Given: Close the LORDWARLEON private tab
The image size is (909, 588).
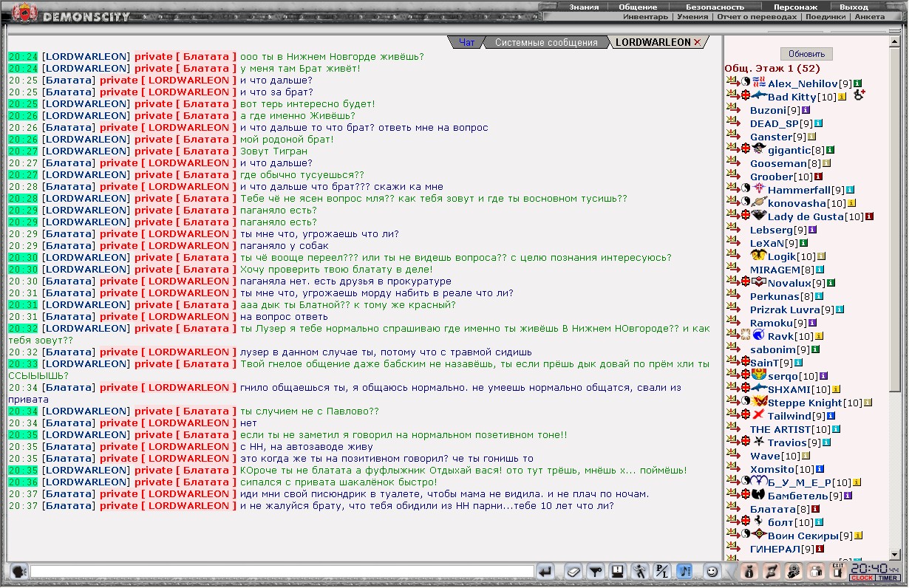Looking at the screenshot, I should click(697, 43).
